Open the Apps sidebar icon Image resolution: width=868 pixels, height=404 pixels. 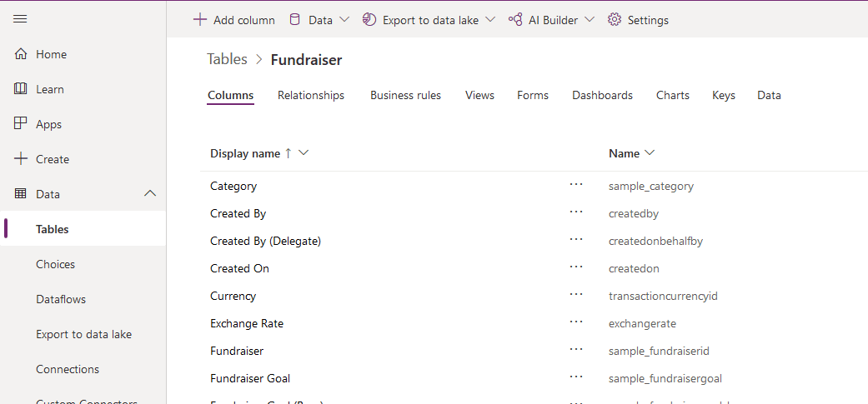(21, 124)
